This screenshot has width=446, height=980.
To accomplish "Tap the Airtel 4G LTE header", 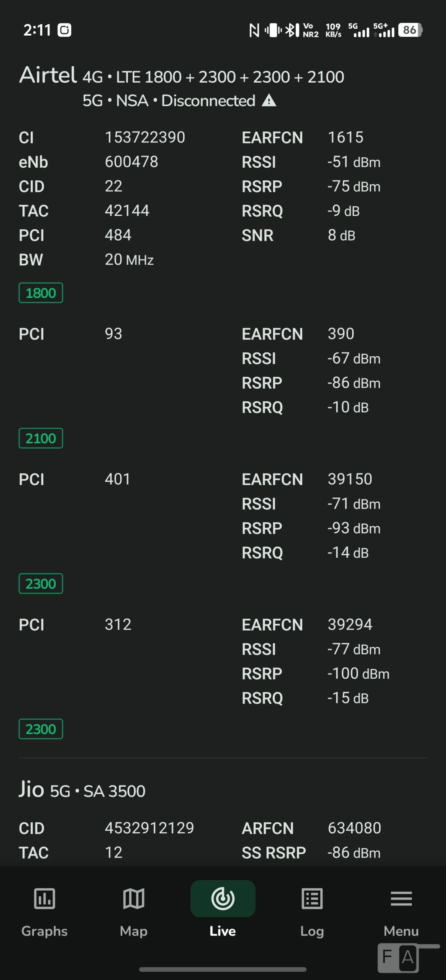I will (x=182, y=76).
